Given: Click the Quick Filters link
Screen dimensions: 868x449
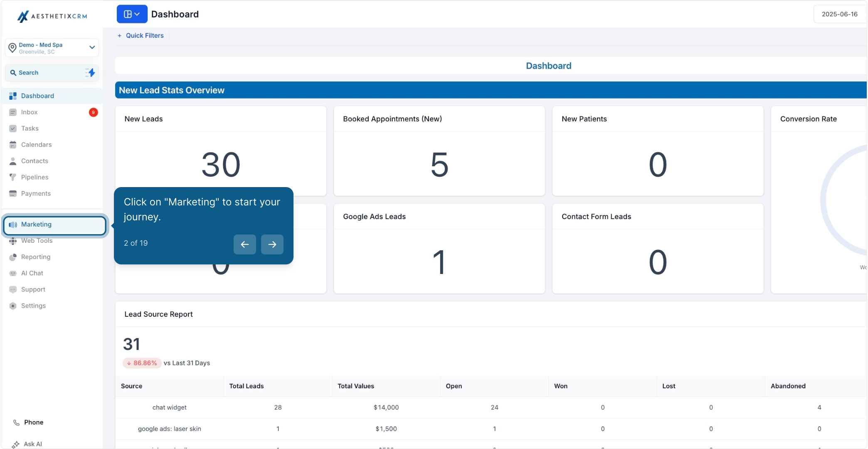Looking at the screenshot, I should [145, 36].
